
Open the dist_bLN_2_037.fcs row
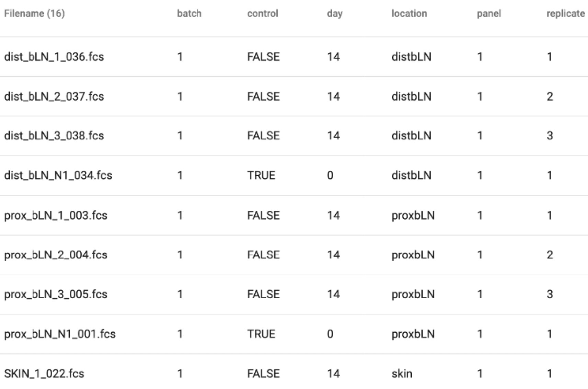[54, 96]
